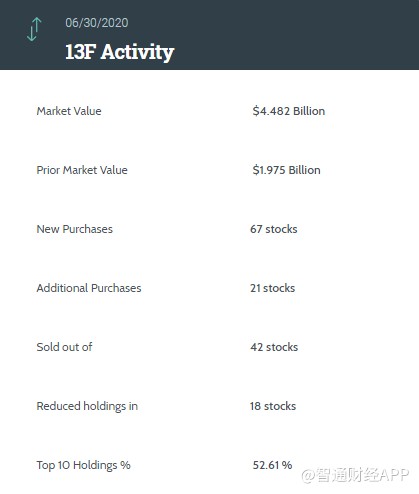Select the New Purchases label

click(x=75, y=229)
